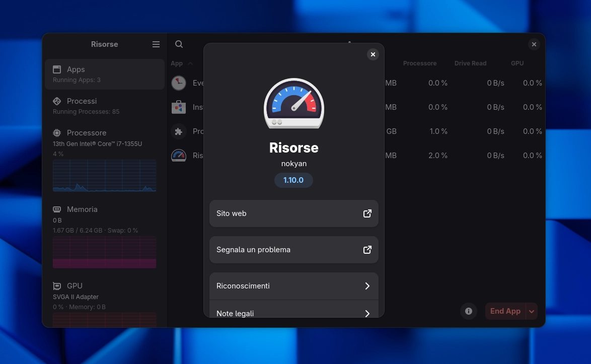Expand Note legali row

click(293, 313)
